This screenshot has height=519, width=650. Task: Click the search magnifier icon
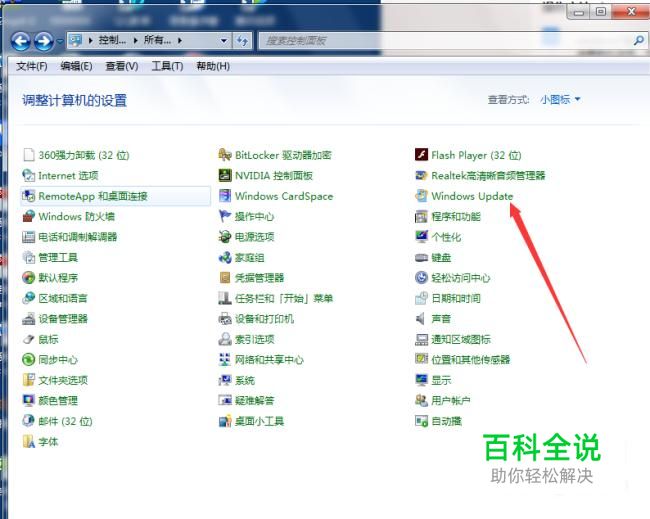tap(639, 41)
